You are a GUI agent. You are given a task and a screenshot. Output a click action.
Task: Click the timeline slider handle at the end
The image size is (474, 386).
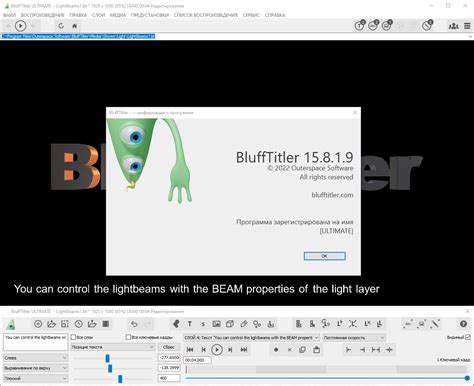467,378
